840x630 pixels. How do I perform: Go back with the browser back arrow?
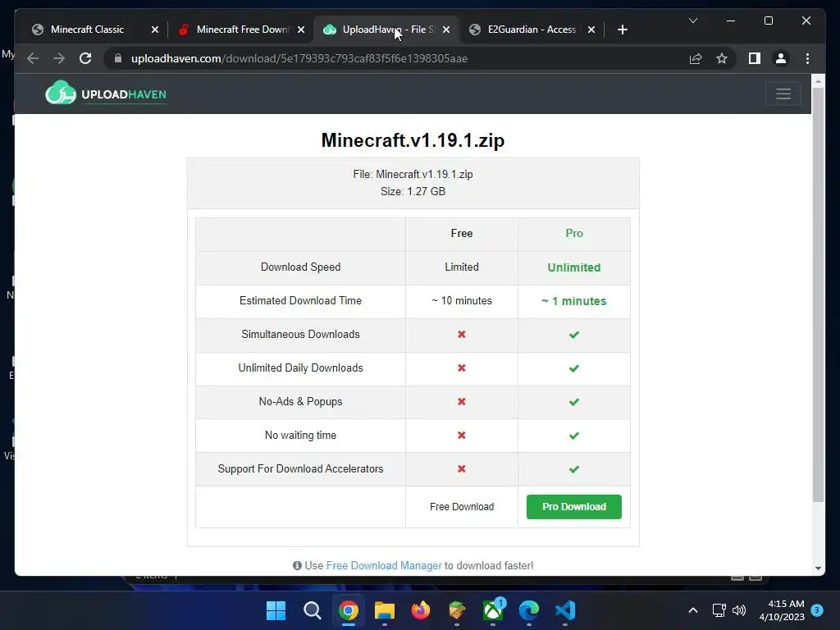33,58
